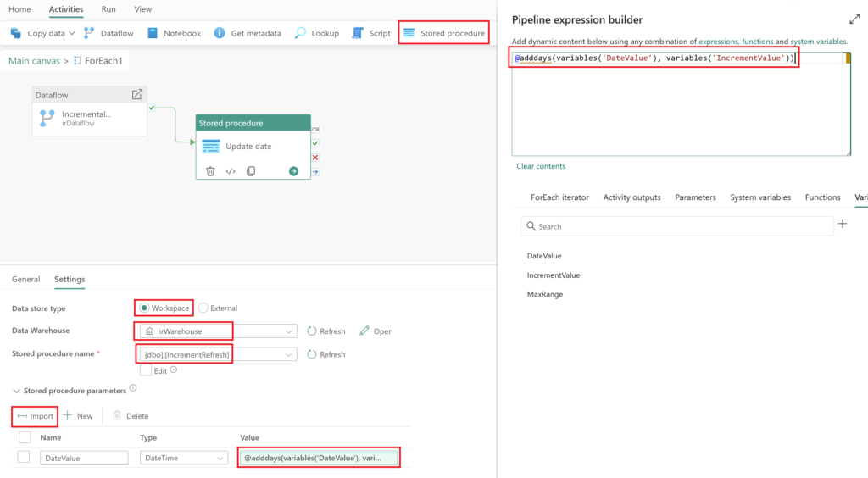Viewport: 868px width, 478px height.
Task: Add a new variable with the plus icon
Action: click(x=843, y=224)
